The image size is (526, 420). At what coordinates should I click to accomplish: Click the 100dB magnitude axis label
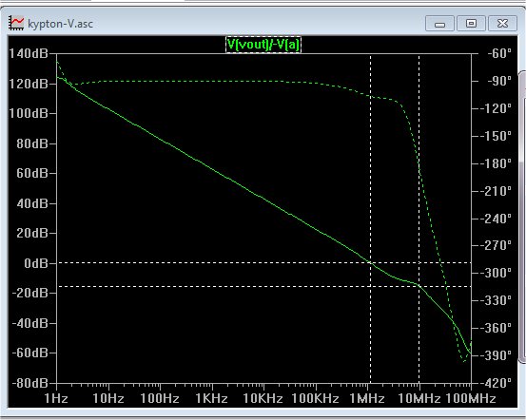[29, 113]
